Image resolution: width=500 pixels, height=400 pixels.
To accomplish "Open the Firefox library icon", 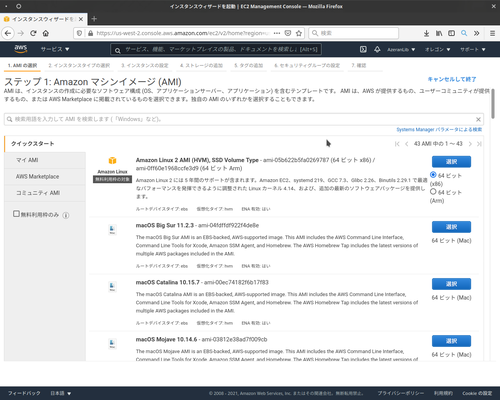I will (x=439, y=33).
